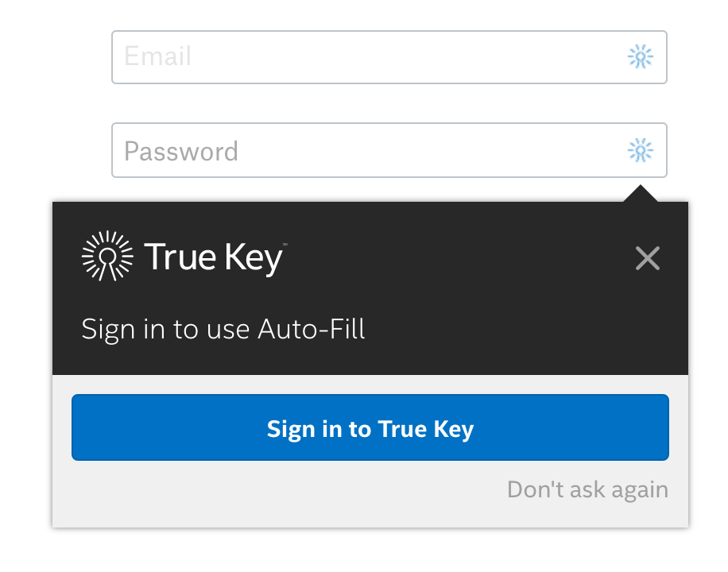Focus the Password input field
This screenshot has width=728, height=572.
pyautogui.click(x=389, y=150)
